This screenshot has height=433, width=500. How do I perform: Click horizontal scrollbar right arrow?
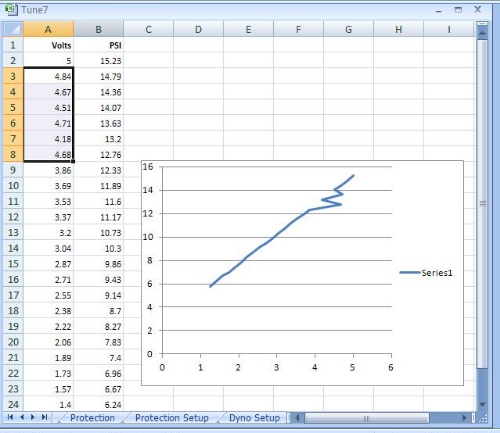[x=464, y=418]
